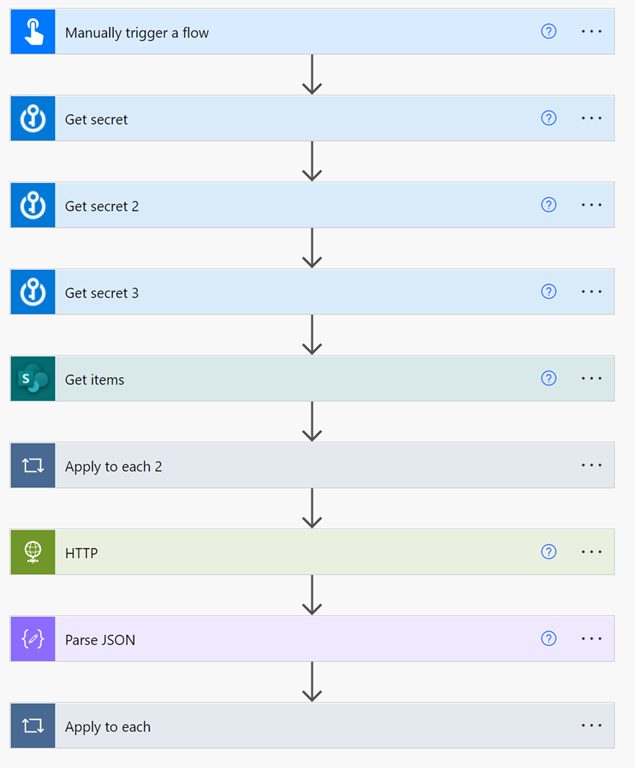This screenshot has width=635, height=768.
Task: Click the Get secret Key Vault icon
Action: tap(33, 119)
